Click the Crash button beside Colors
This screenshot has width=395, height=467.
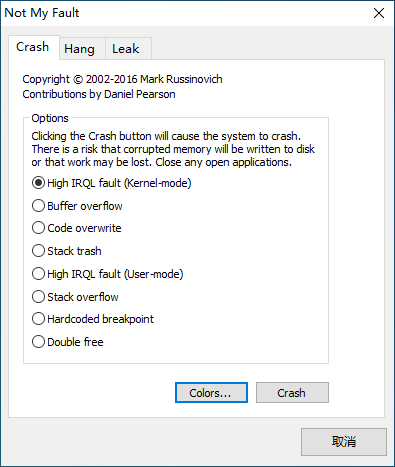pyautogui.click(x=292, y=393)
